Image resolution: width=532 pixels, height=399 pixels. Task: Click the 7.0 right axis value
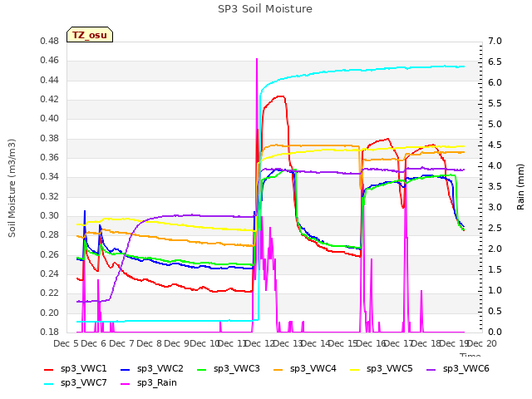pyautogui.click(x=495, y=41)
